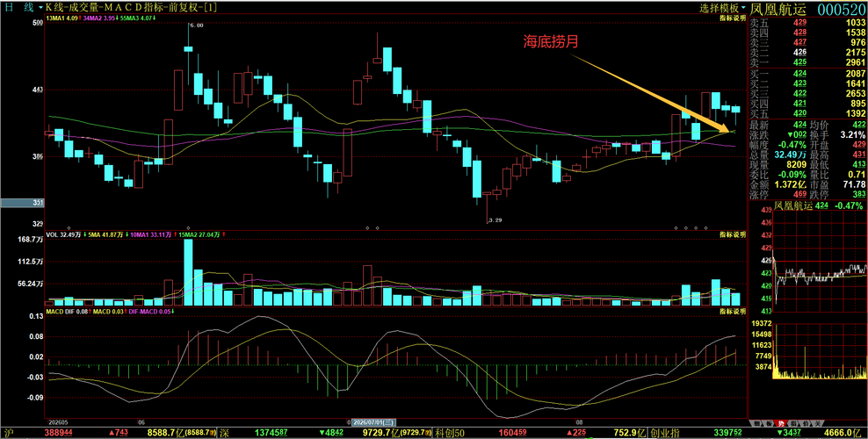Click the info diamond under the 6.00 peak
This screenshot has width=868, height=439.
pos(188,227)
